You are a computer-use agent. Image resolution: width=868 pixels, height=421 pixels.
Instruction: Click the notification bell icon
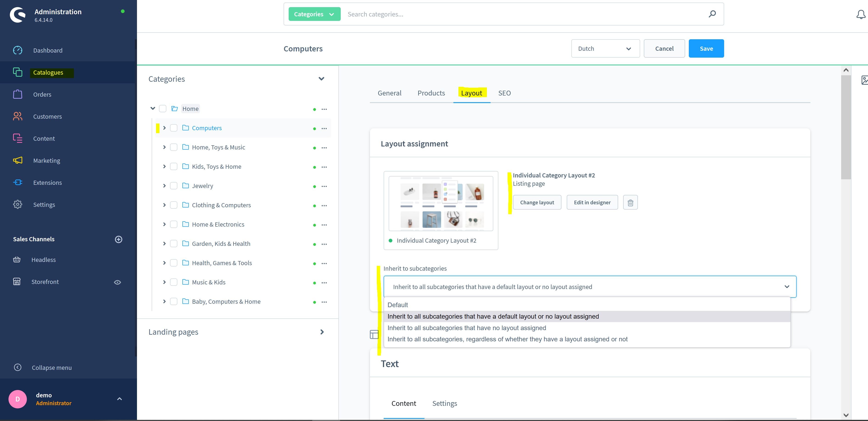pos(859,14)
